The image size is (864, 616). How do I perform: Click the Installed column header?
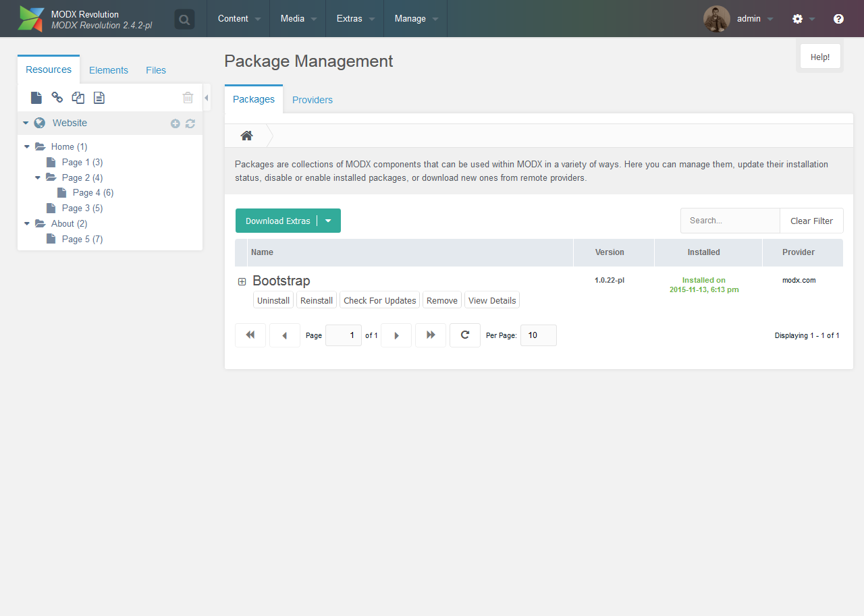708,252
